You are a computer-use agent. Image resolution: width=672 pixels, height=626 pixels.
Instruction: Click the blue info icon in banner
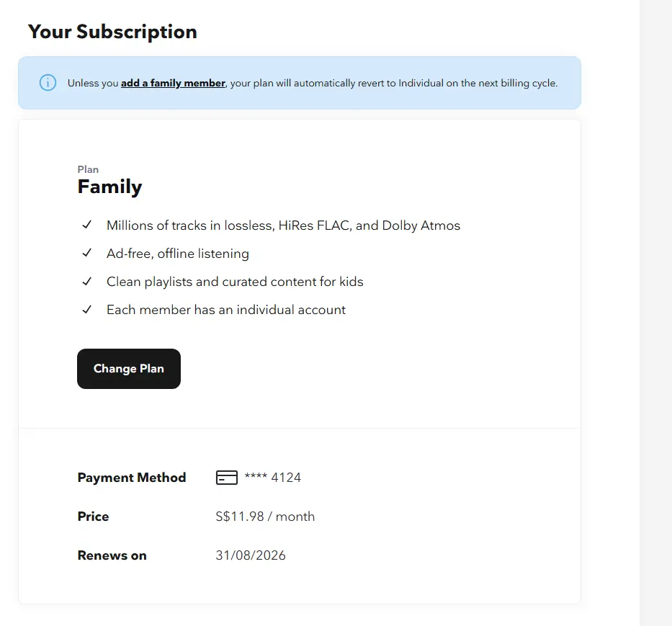pyautogui.click(x=48, y=83)
